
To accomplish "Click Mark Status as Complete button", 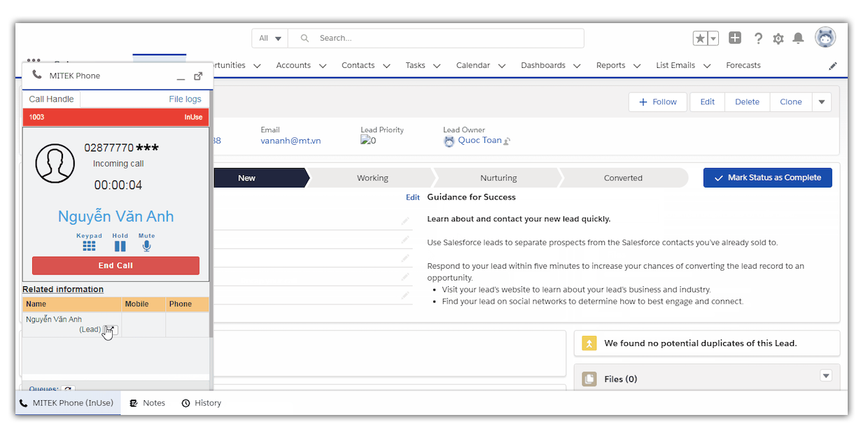I will coord(767,178).
